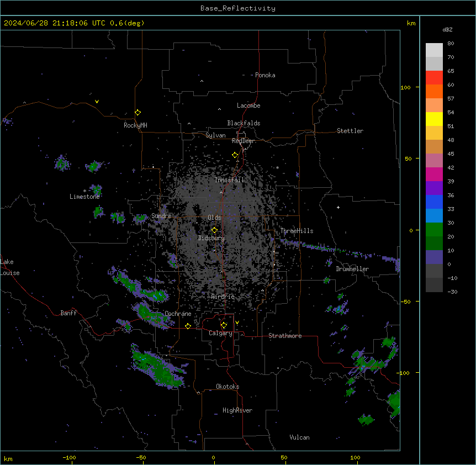Click the yellow v marker northwest of RockyMH

click(x=97, y=102)
